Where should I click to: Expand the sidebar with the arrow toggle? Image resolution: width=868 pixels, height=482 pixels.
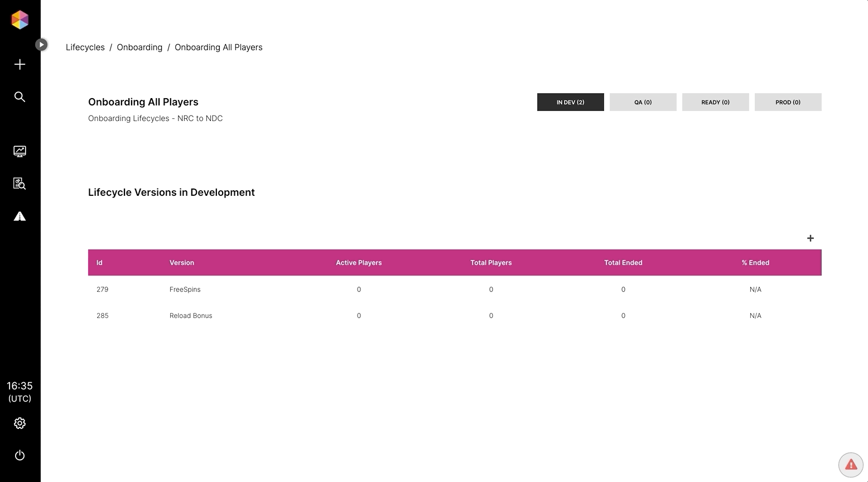pyautogui.click(x=41, y=45)
